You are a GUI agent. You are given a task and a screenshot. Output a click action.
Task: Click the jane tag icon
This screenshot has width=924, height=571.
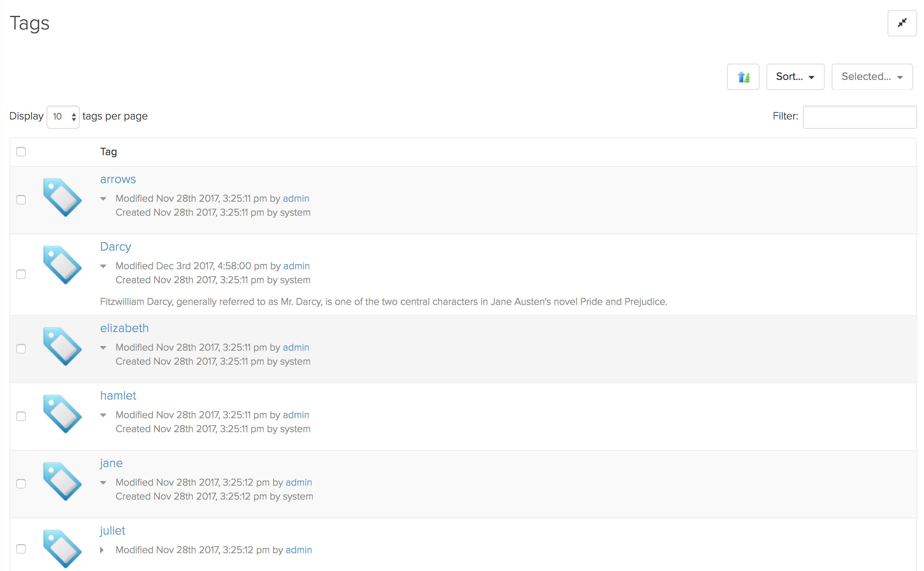(x=62, y=481)
